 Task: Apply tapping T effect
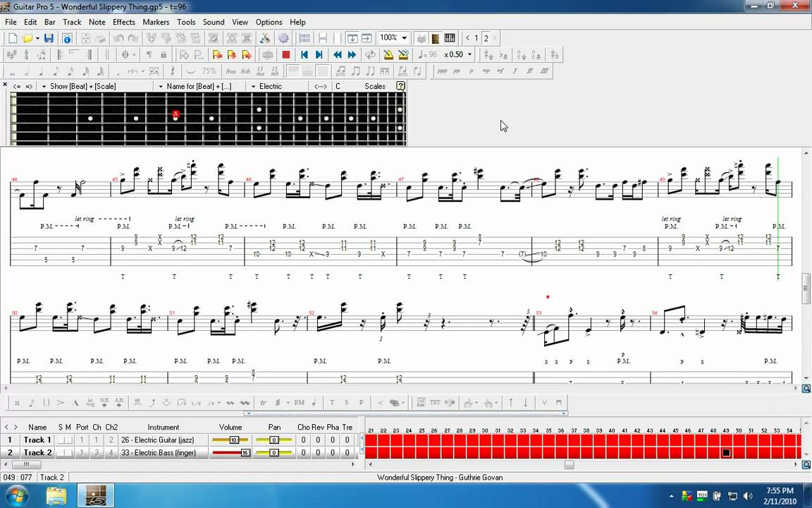(x=332, y=403)
